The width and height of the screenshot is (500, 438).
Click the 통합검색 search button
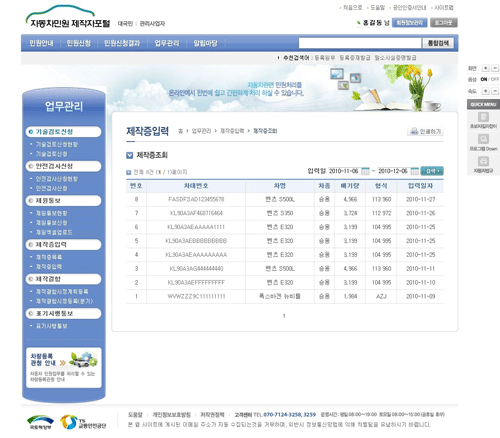click(x=438, y=43)
